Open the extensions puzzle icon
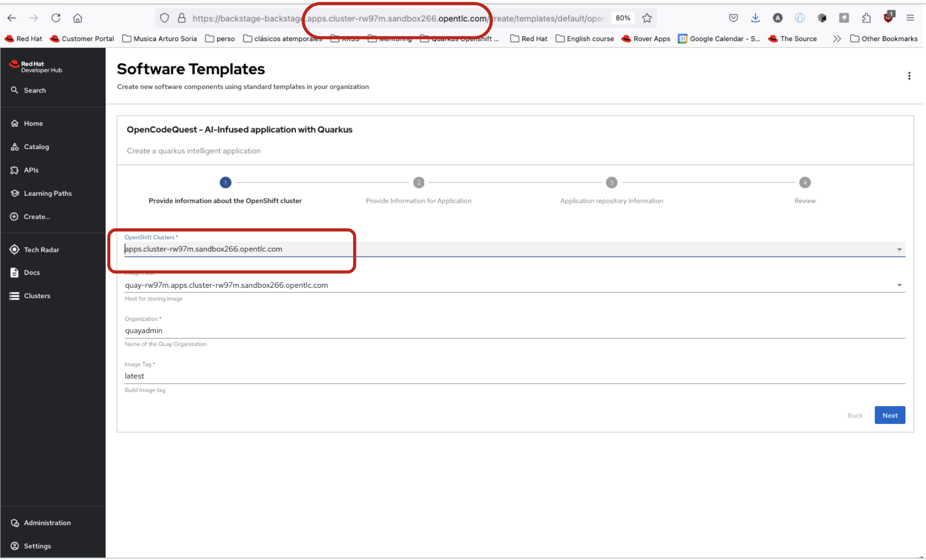The height and width of the screenshot is (560, 926). 866,18
